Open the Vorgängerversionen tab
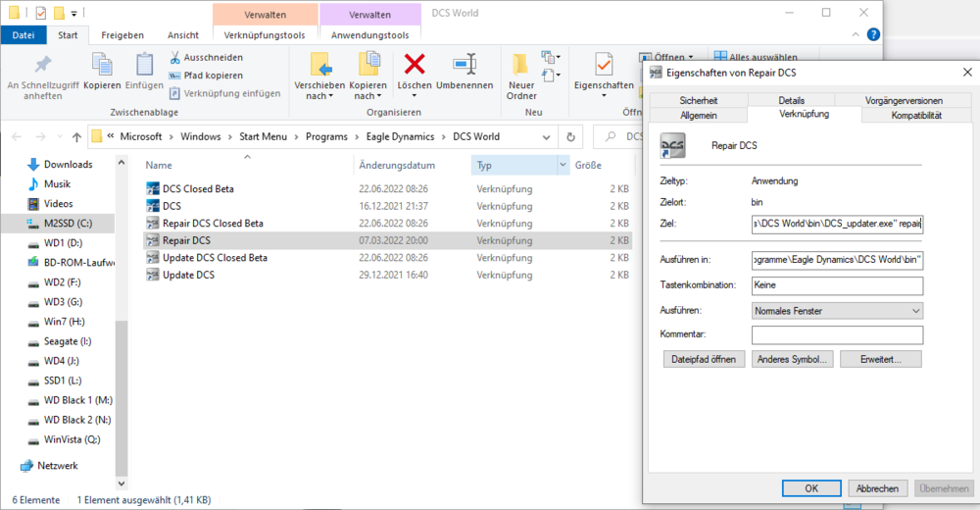The height and width of the screenshot is (510, 980). 904,100
